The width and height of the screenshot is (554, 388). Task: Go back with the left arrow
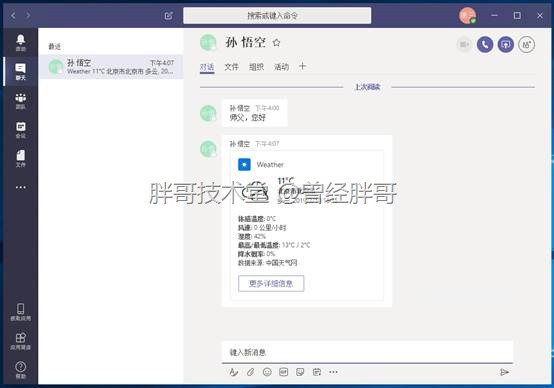[x=13, y=15]
